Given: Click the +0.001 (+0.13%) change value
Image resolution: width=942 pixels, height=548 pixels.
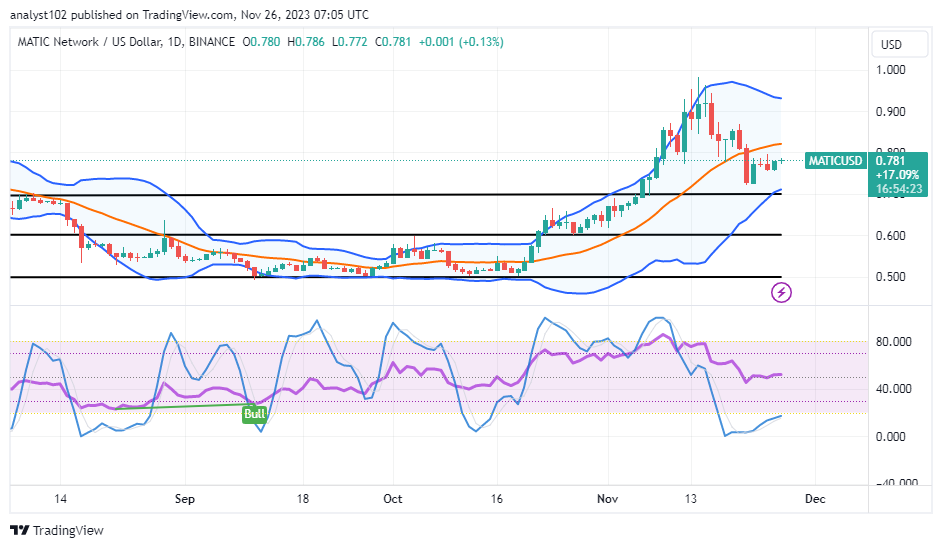Looking at the screenshot, I should point(461,42).
